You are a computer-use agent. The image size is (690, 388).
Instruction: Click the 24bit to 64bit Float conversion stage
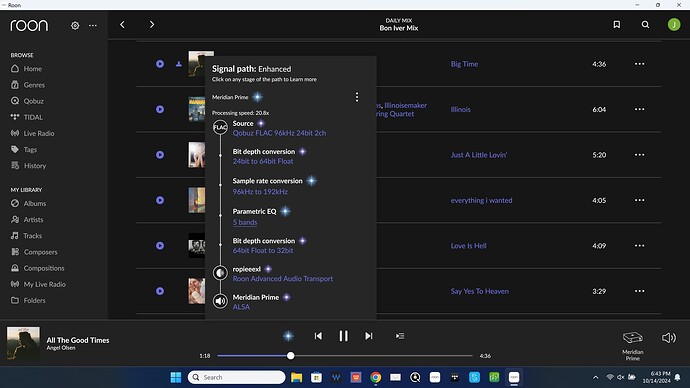pos(263,161)
